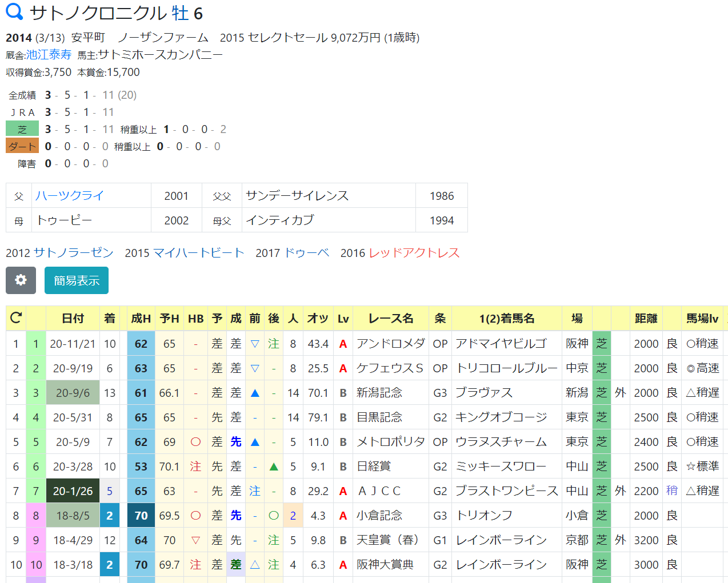728x583 pixels.
Task: Click the 人 column header
Action: 293,319
